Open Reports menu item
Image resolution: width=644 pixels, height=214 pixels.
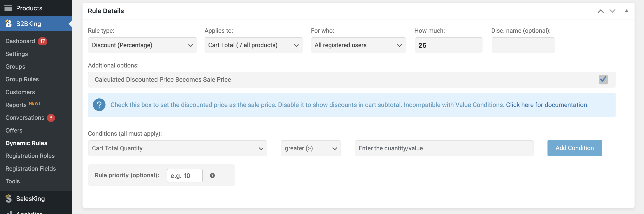[16, 105]
